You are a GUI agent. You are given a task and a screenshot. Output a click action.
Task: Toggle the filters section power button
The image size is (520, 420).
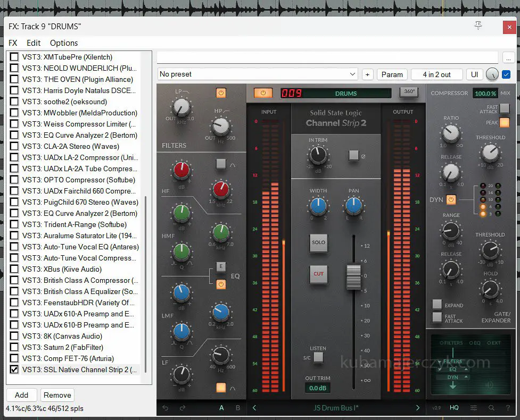pyautogui.click(x=221, y=93)
